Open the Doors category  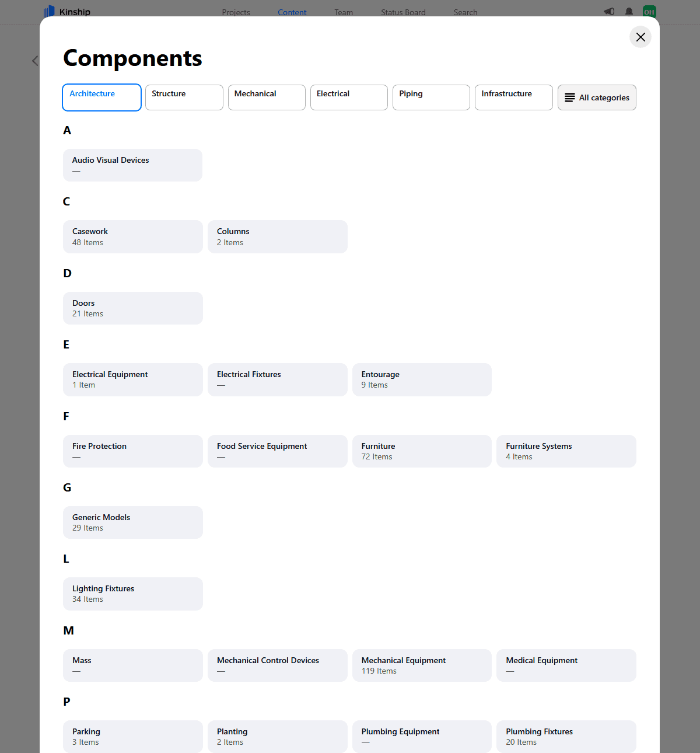(x=132, y=308)
